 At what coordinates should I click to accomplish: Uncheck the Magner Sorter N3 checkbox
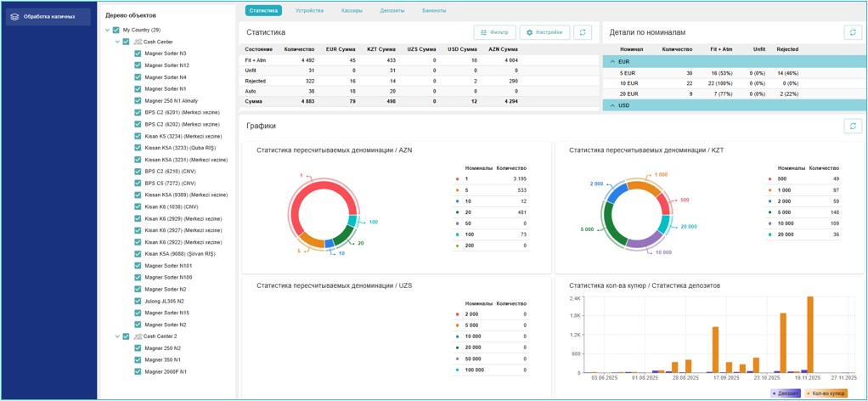[x=138, y=54]
